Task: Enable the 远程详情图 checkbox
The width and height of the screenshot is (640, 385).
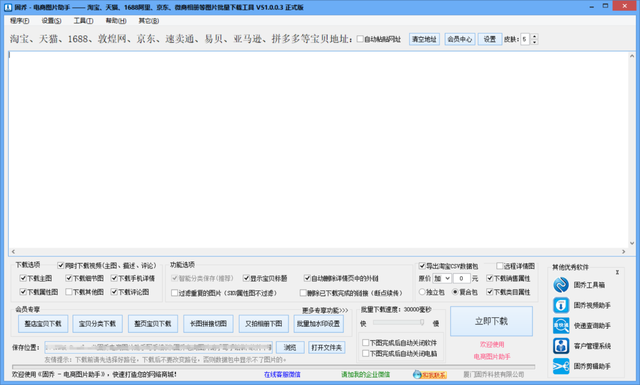Action: coord(500,266)
